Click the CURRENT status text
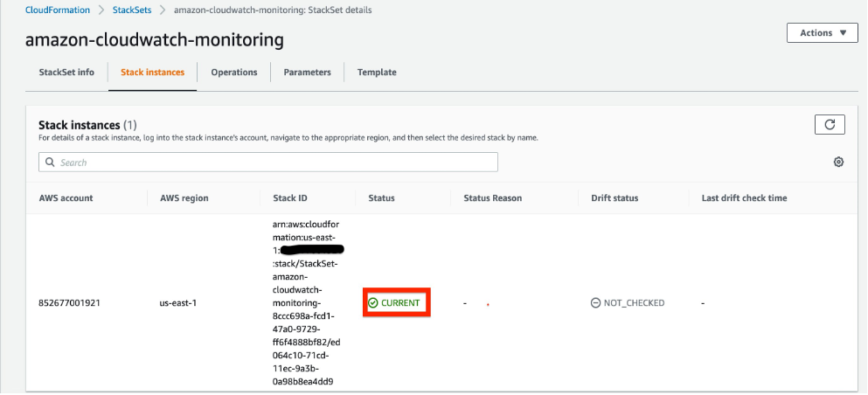 tap(400, 303)
